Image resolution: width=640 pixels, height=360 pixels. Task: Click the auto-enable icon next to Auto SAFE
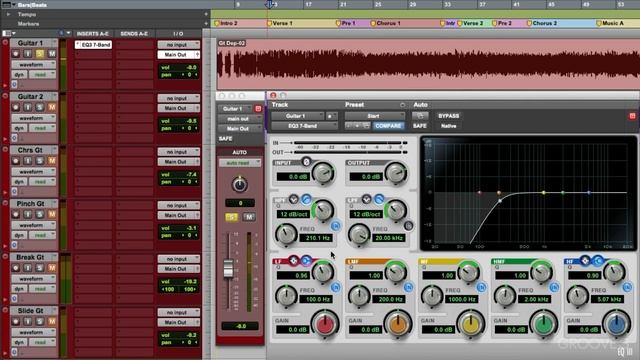pyautogui.click(x=420, y=116)
